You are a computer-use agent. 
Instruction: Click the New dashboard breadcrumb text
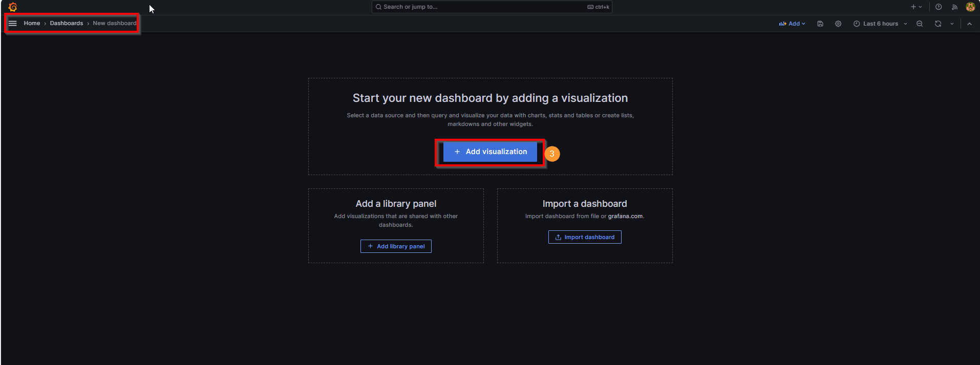point(115,24)
